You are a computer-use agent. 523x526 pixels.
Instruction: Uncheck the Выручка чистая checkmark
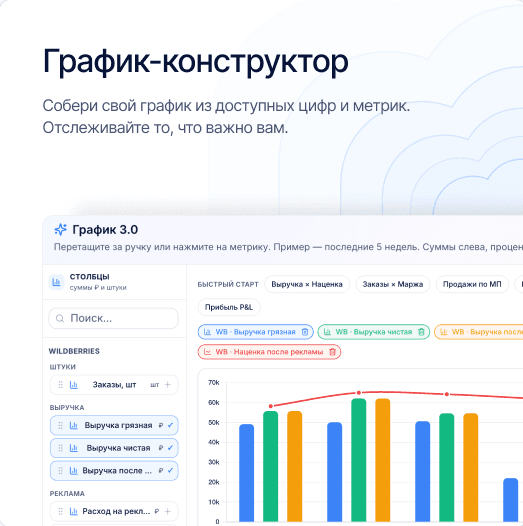click(170, 448)
